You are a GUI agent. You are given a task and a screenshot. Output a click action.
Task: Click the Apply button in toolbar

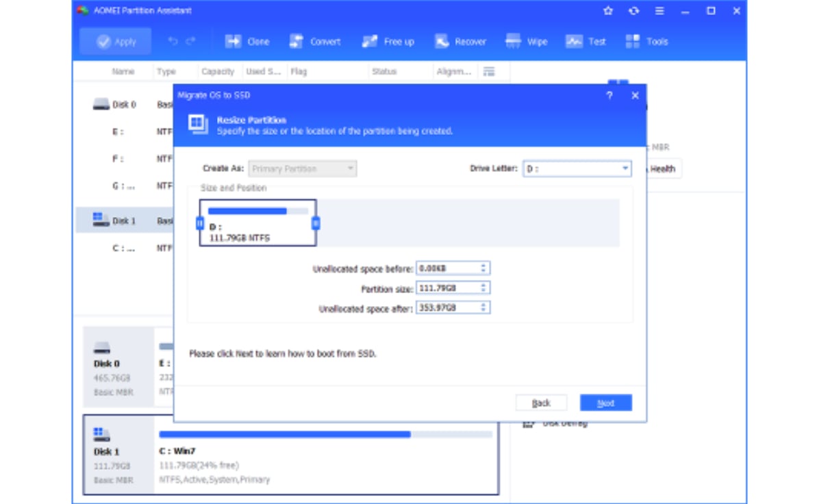point(116,42)
